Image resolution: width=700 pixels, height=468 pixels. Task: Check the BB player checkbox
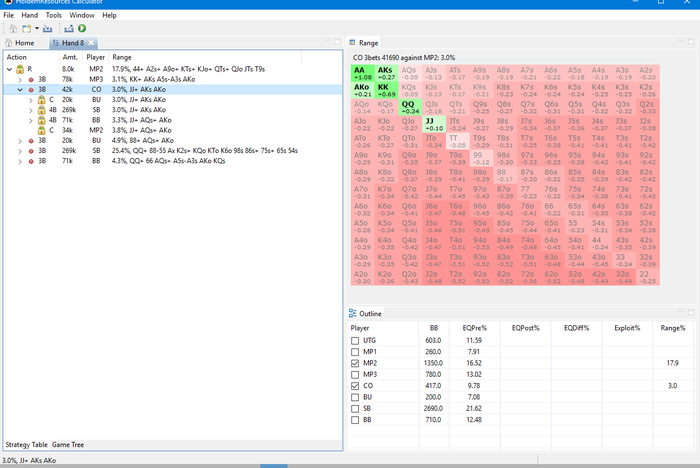tap(355, 420)
